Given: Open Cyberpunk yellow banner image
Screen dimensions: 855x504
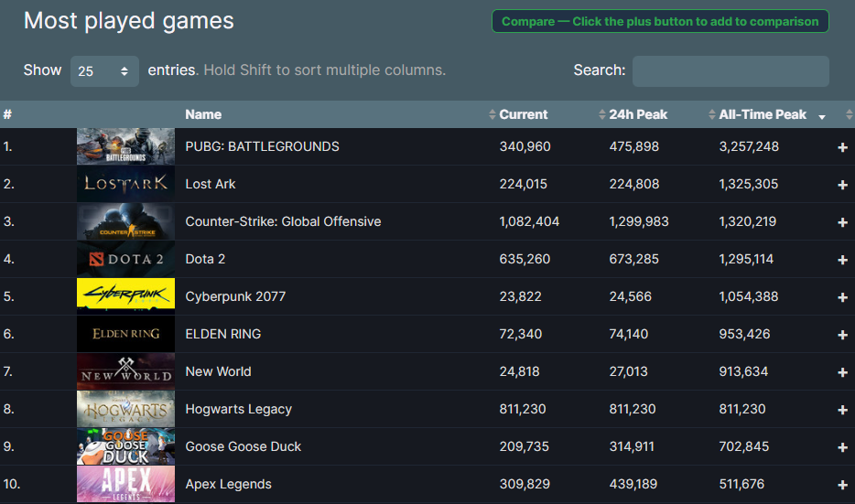Looking at the screenshot, I should pyautogui.click(x=126, y=295).
